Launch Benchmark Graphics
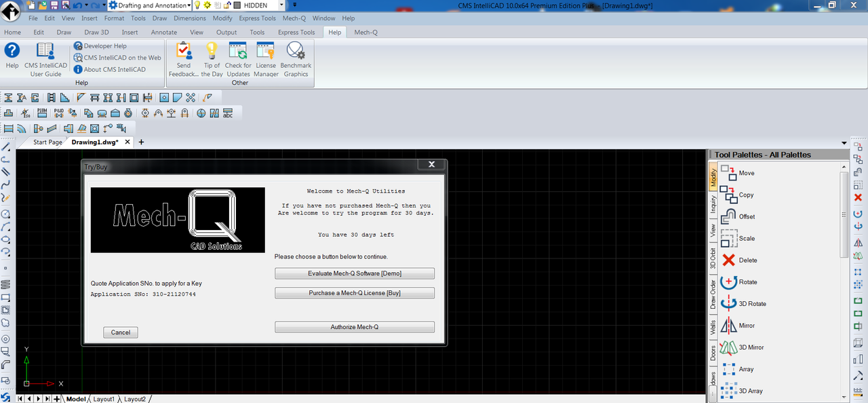The image size is (868, 403). pos(296,60)
